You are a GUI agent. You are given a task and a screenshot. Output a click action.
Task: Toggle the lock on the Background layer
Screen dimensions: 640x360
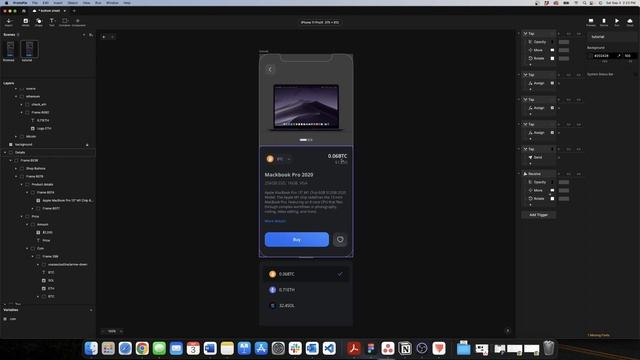[x=87, y=144]
